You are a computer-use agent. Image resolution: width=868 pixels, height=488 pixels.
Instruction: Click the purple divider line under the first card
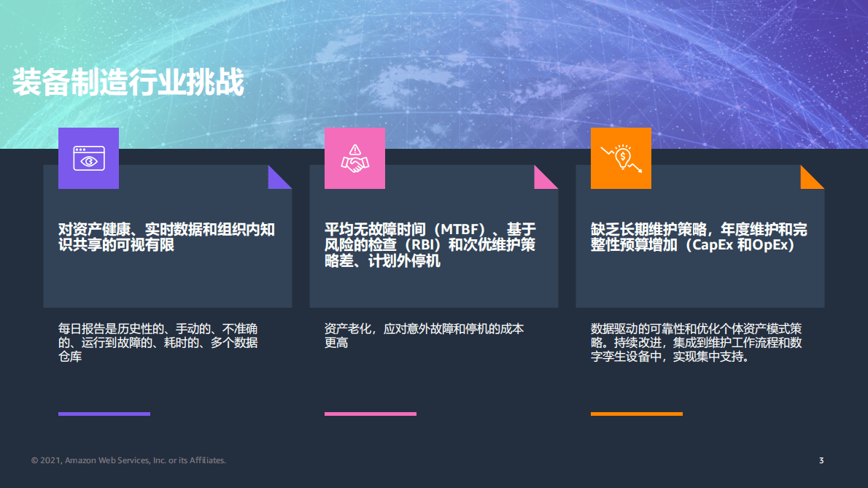tap(103, 414)
